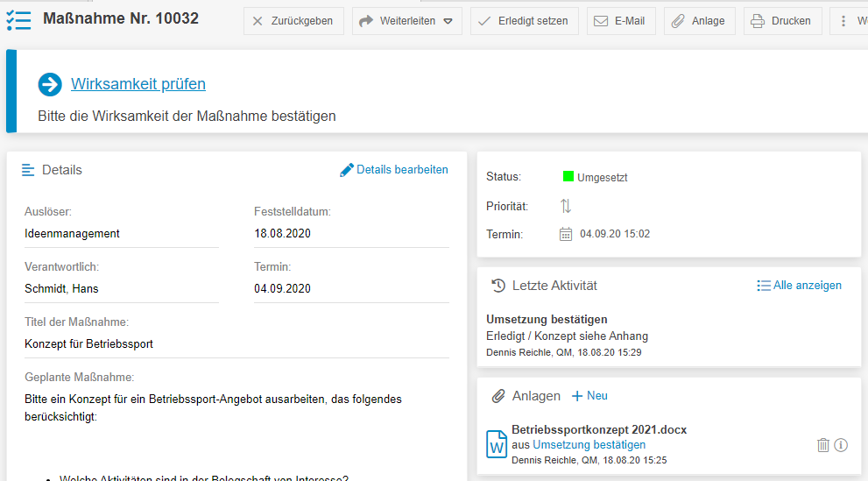Click the Drucken printer icon
The width and height of the screenshot is (868, 481).
tap(758, 21)
